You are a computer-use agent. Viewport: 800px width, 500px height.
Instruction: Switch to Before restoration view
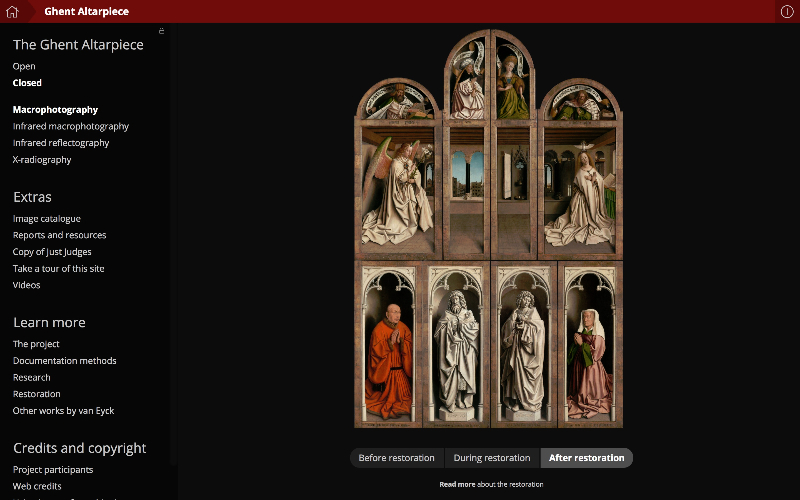(397, 458)
